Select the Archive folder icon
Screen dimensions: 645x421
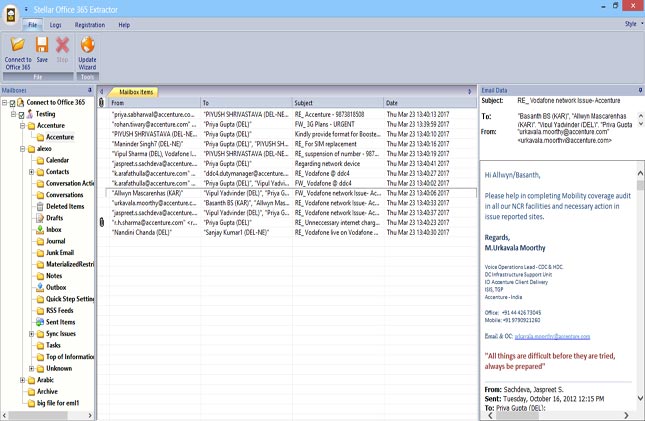pyautogui.click(x=31, y=391)
